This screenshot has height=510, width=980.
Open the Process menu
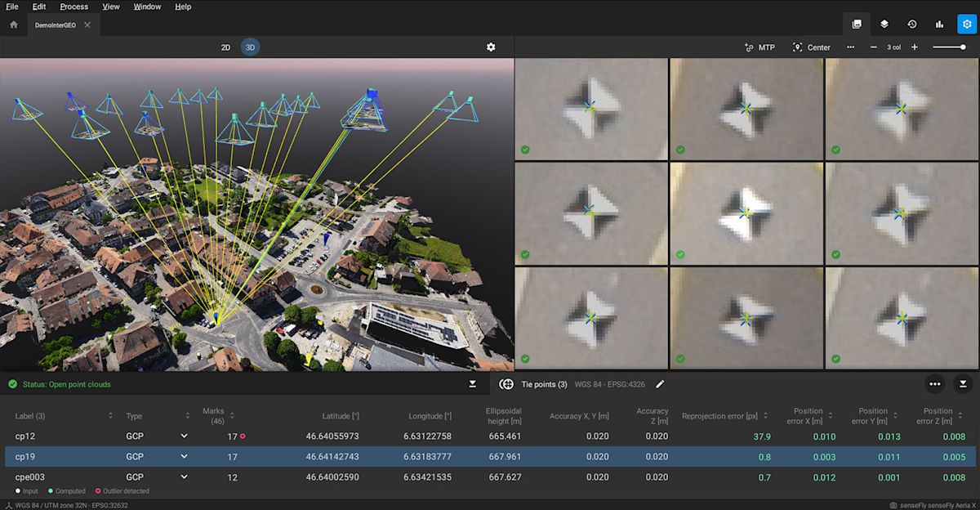pos(73,7)
